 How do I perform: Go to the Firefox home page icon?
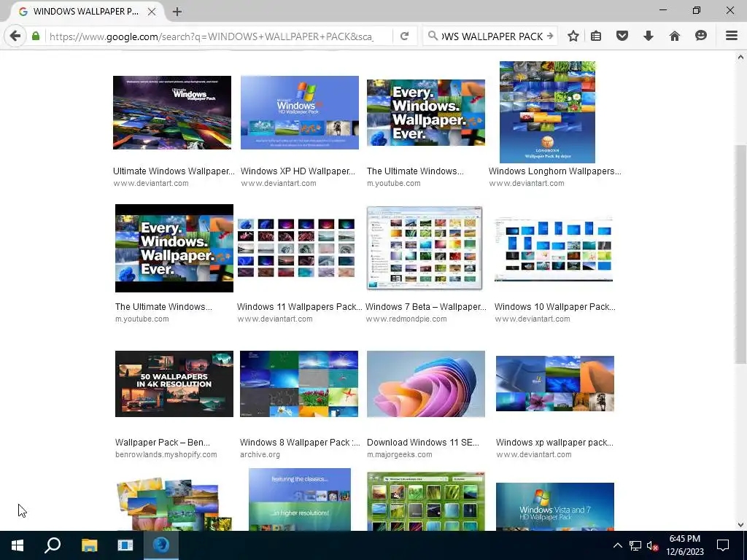tap(675, 36)
